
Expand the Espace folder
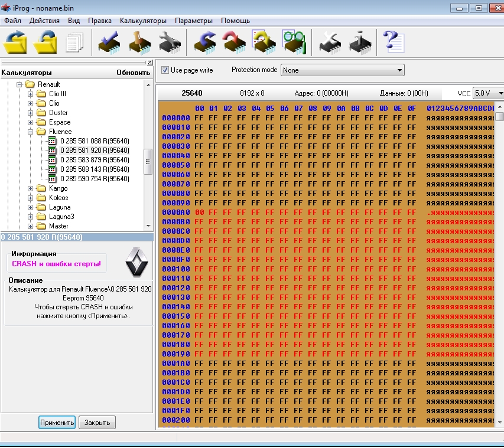pyautogui.click(x=30, y=122)
